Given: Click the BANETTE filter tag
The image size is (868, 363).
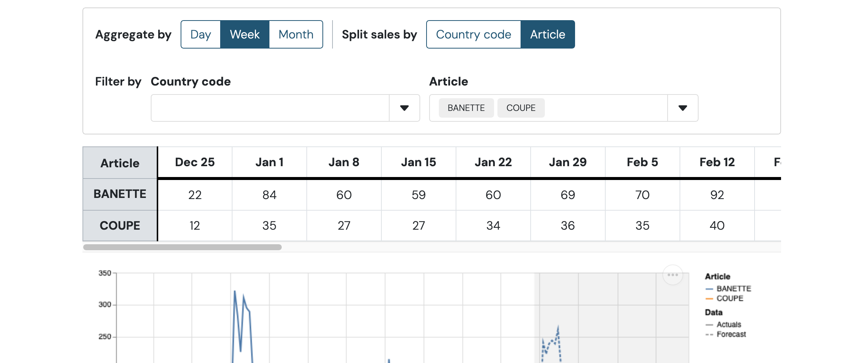Looking at the screenshot, I should [466, 108].
